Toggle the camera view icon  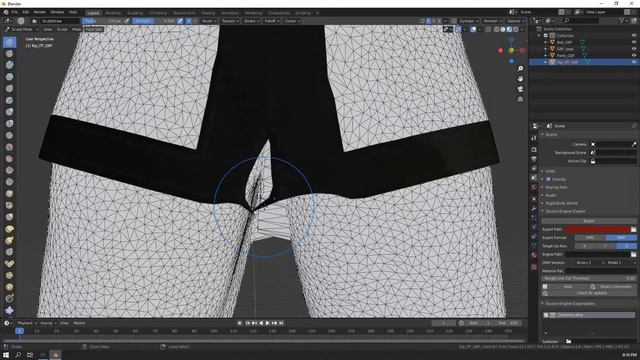tap(520, 89)
